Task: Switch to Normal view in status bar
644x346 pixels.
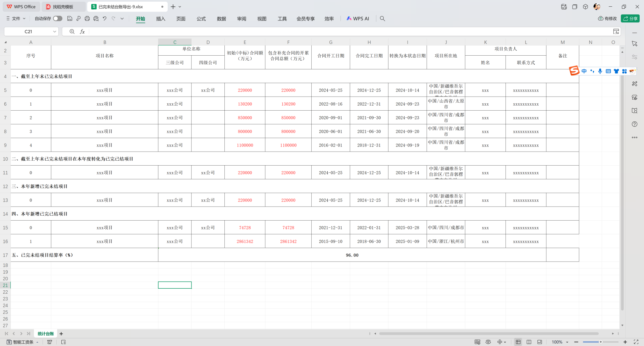Action: 518,342
